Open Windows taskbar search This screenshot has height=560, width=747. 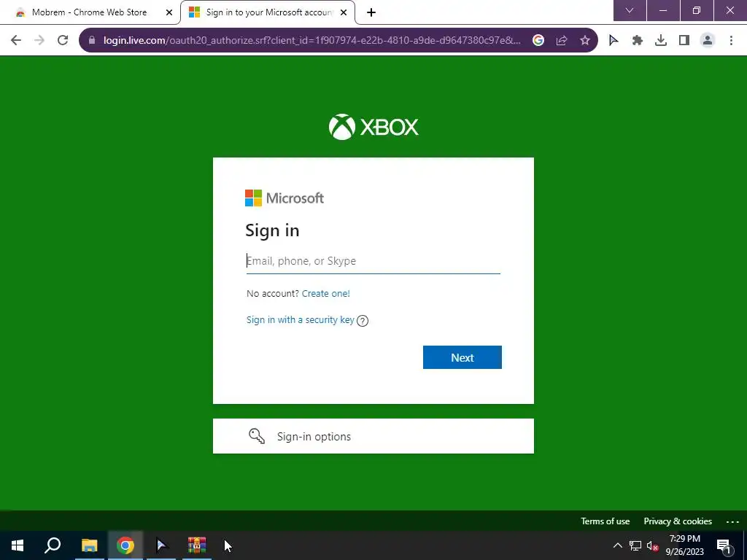coord(53,545)
